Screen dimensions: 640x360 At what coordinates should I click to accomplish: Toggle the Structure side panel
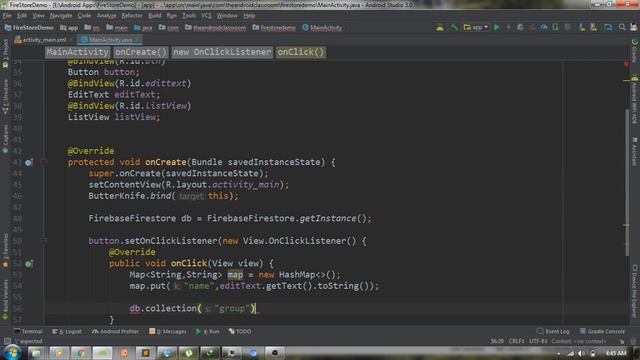[x=5, y=96]
